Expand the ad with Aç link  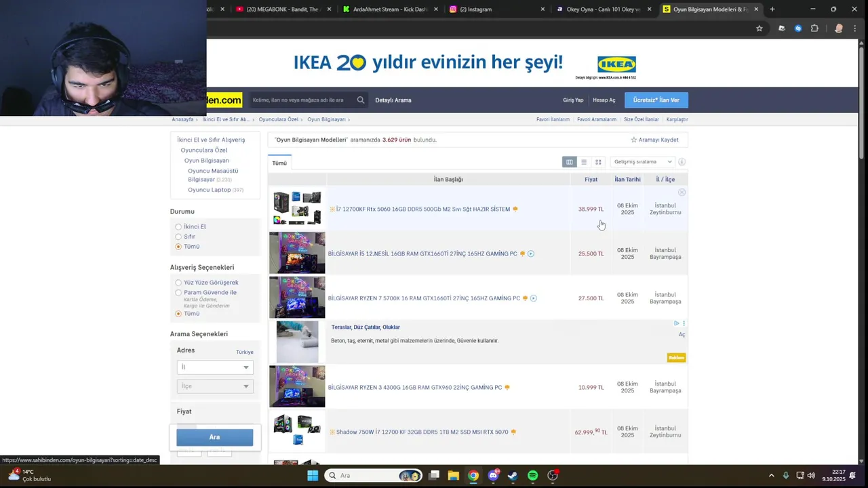[x=682, y=334]
